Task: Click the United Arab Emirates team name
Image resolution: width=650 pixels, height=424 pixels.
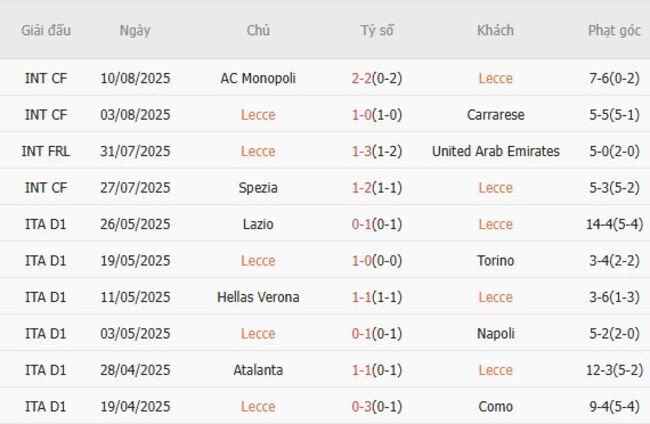Action: pos(495,151)
